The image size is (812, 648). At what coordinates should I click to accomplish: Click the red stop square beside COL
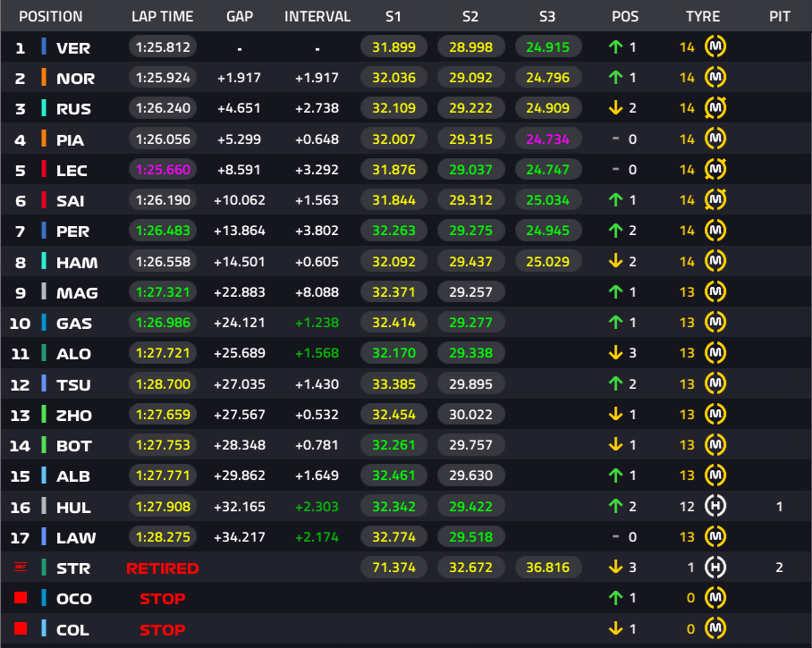[x=21, y=628]
